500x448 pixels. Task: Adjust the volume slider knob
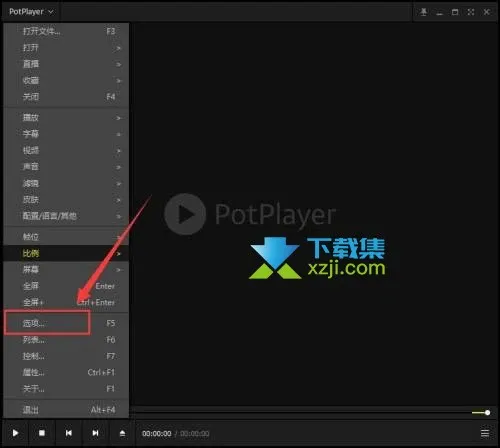pos(487,413)
